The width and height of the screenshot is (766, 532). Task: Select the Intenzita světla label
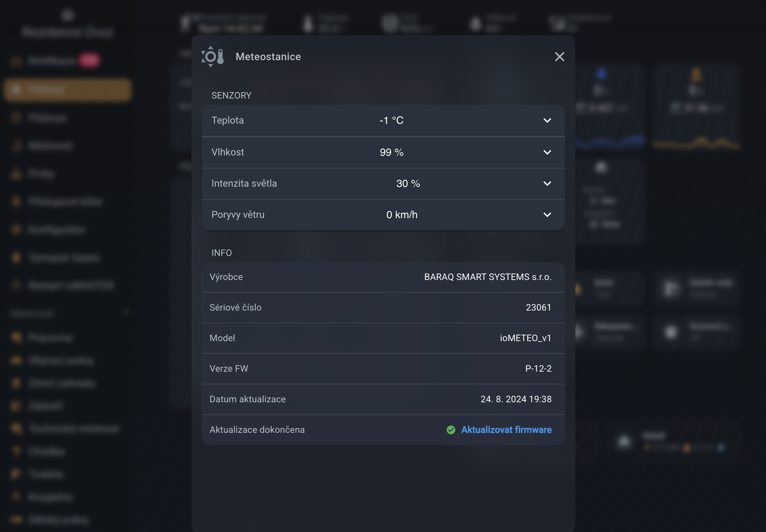(x=244, y=183)
